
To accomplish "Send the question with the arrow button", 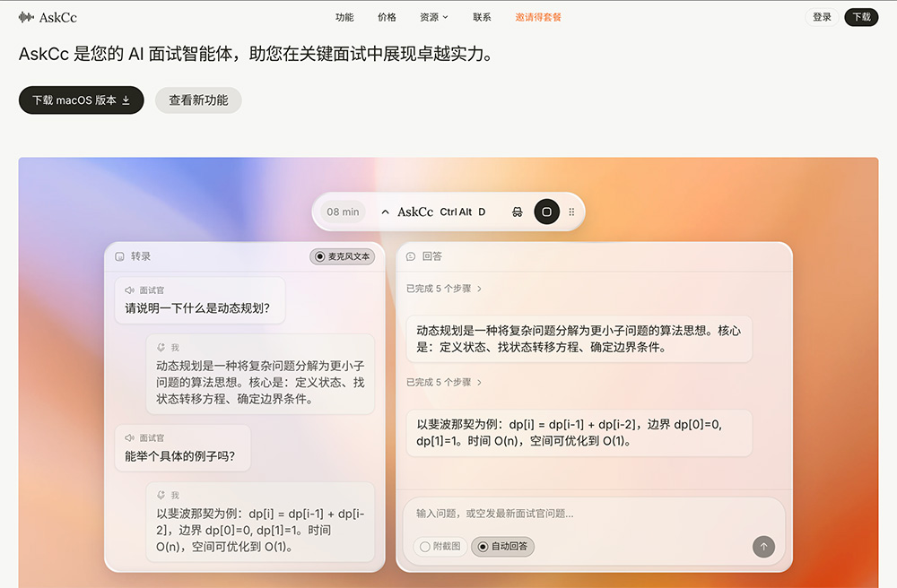I will tap(763, 546).
